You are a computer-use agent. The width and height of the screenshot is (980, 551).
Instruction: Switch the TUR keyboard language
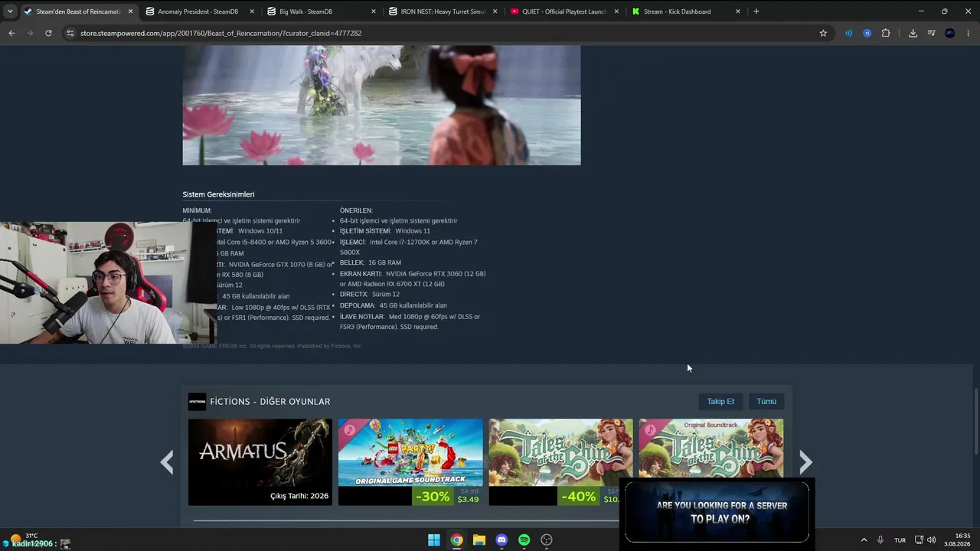point(900,540)
